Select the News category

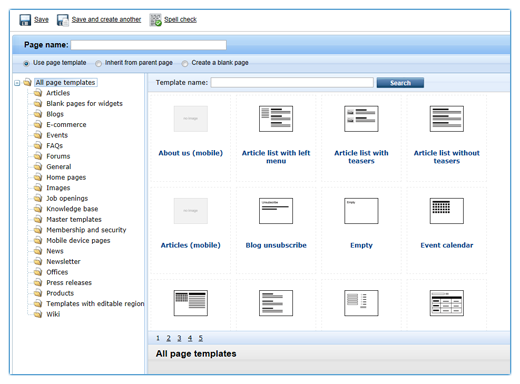[55, 251]
